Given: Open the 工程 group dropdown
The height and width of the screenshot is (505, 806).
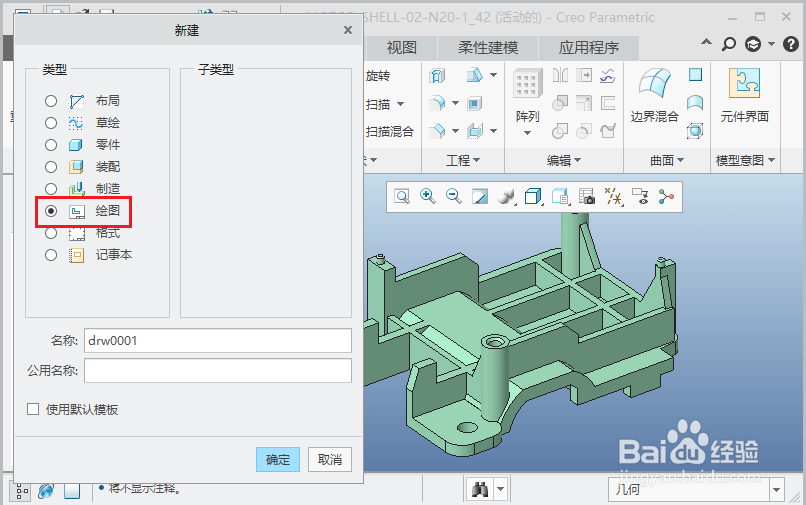Looking at the screenshot, I should click(x=463, y=160).
